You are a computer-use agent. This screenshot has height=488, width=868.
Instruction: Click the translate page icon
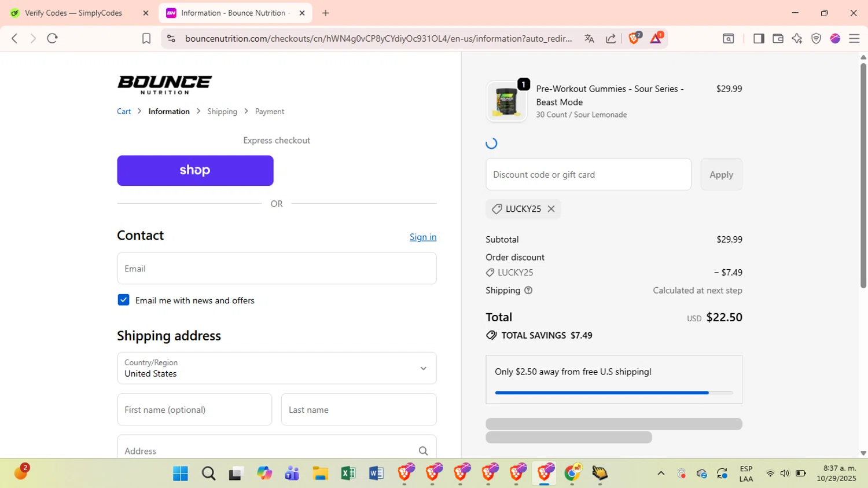click(x=589, y=38)
